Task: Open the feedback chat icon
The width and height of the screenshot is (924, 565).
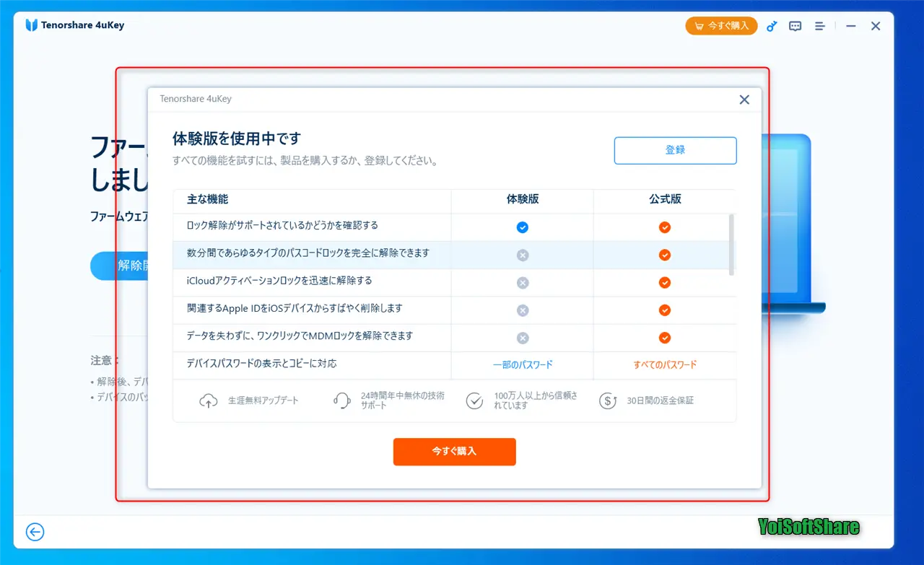Action: pyautogui.click(x=796, y=26)
